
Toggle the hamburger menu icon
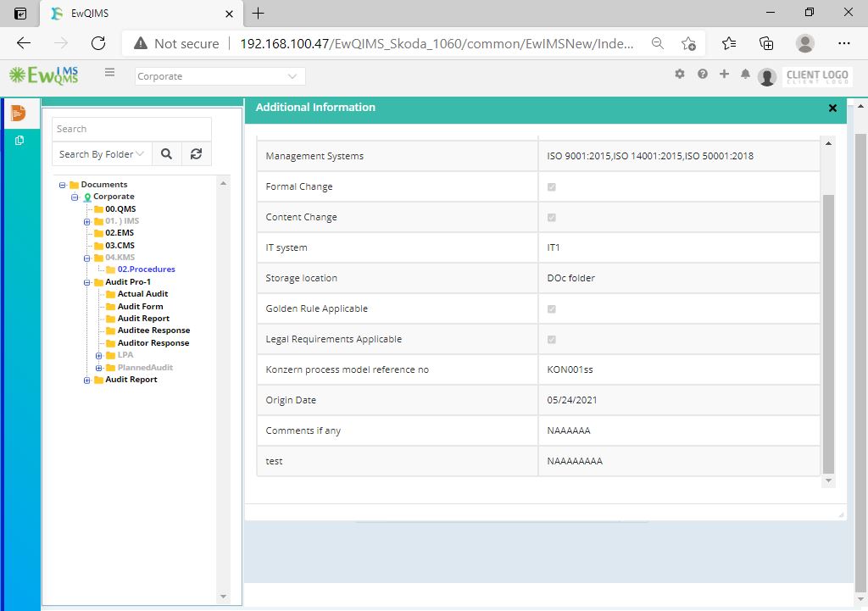(x=109, y=73)
